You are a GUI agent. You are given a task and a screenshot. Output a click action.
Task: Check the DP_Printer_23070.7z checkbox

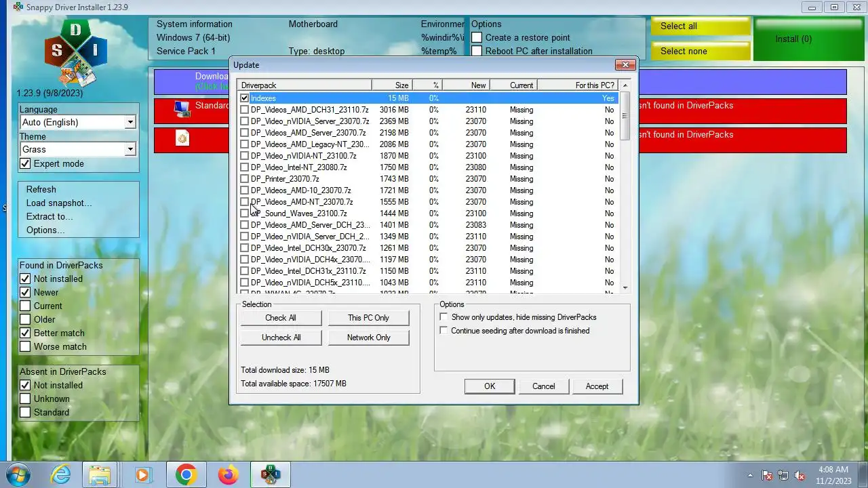[245, 179]
